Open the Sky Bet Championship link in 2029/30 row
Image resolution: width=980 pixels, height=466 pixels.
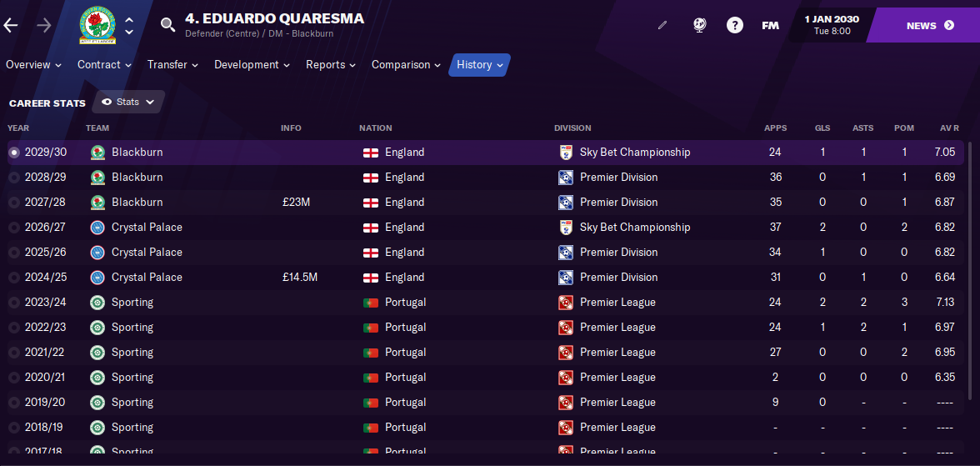click(635, 152)
